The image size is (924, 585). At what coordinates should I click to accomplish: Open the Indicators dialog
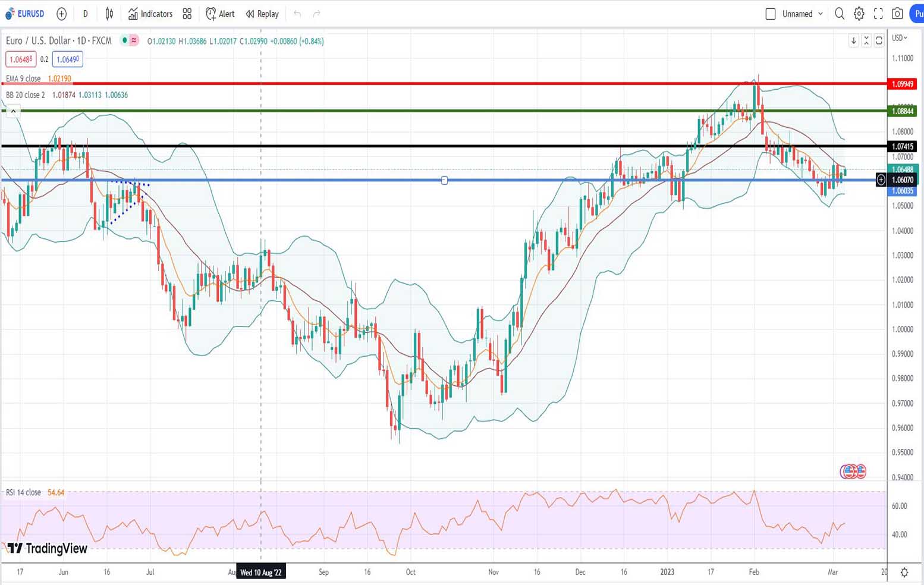click(150, 14)
